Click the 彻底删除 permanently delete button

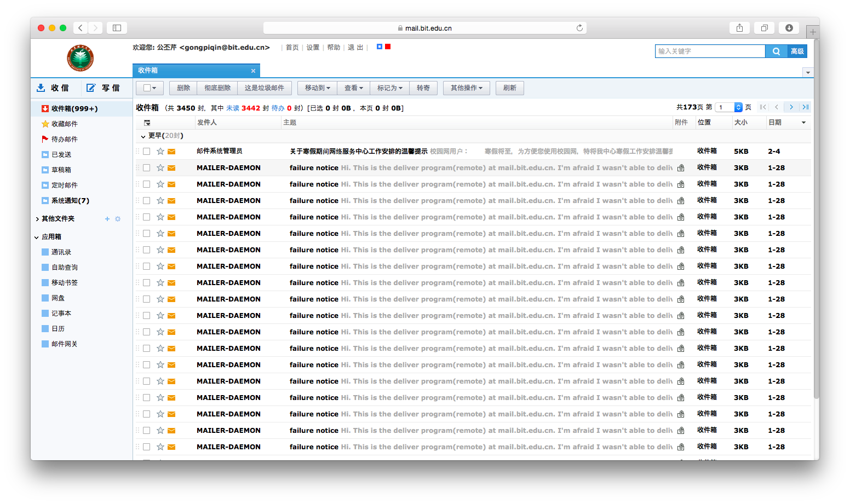(x=217, y=88)
